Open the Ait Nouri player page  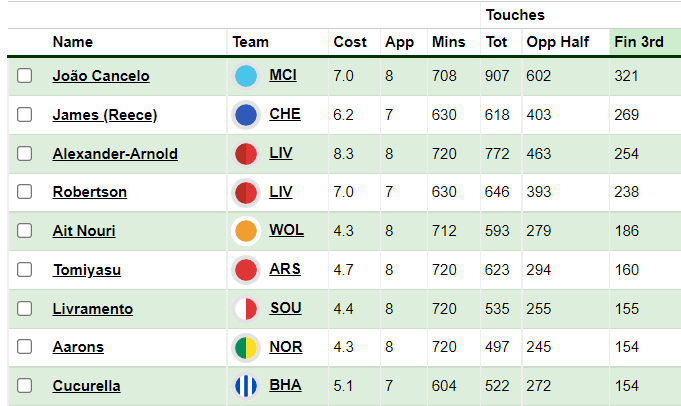tap(84, 231)
